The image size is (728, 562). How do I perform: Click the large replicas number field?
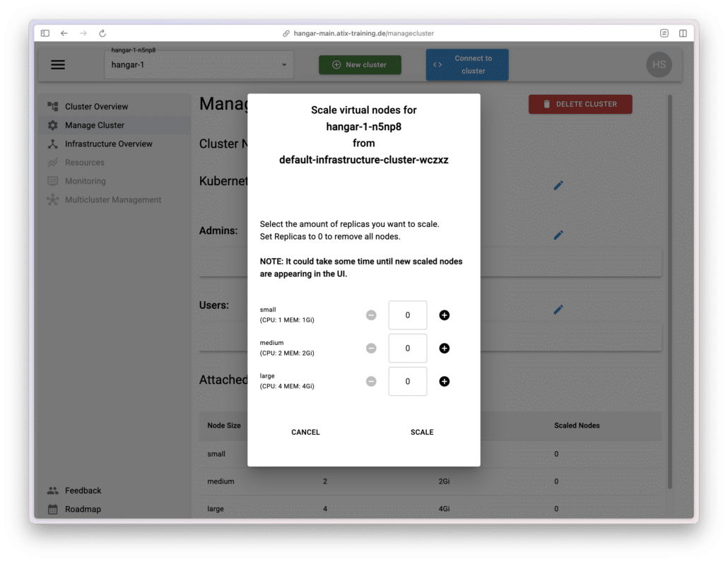(408, 382)
